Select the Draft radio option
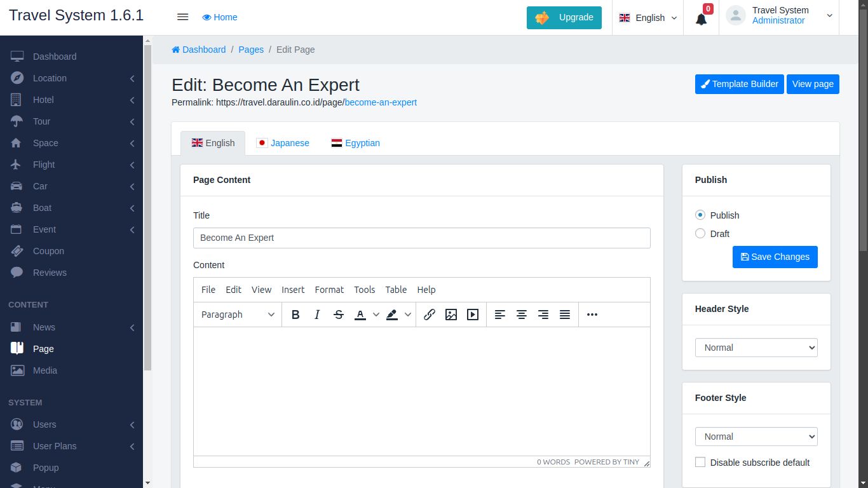The height and width of the screenshot is (488, 868). (700, 234)
